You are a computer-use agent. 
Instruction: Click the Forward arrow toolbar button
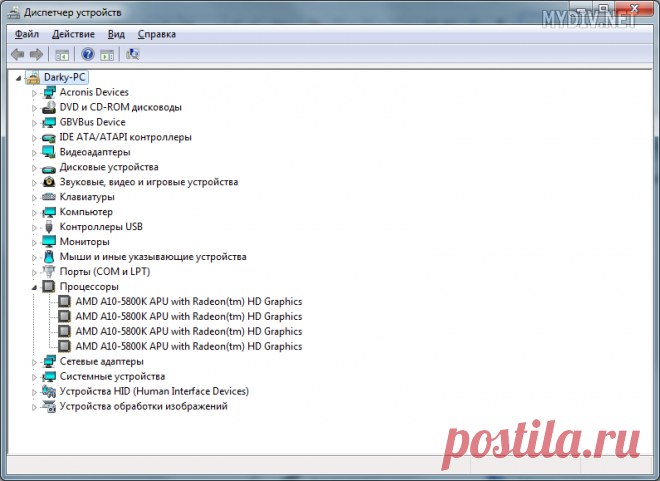click(36, 54)
